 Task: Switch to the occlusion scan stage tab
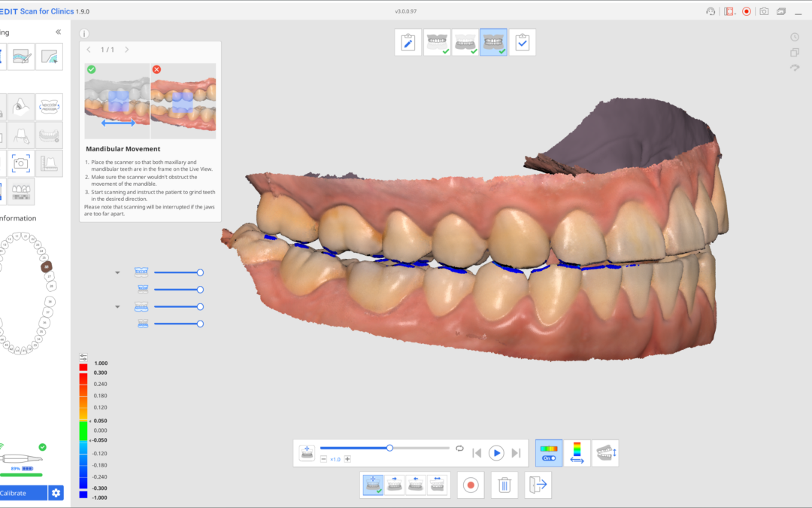click(493, 43)
